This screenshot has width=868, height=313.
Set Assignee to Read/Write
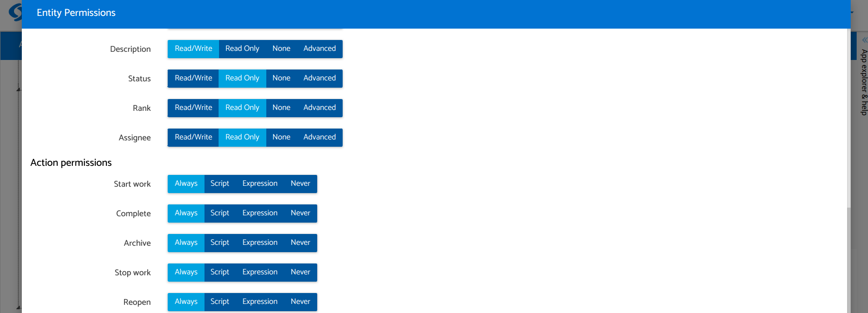click(193, 137)
